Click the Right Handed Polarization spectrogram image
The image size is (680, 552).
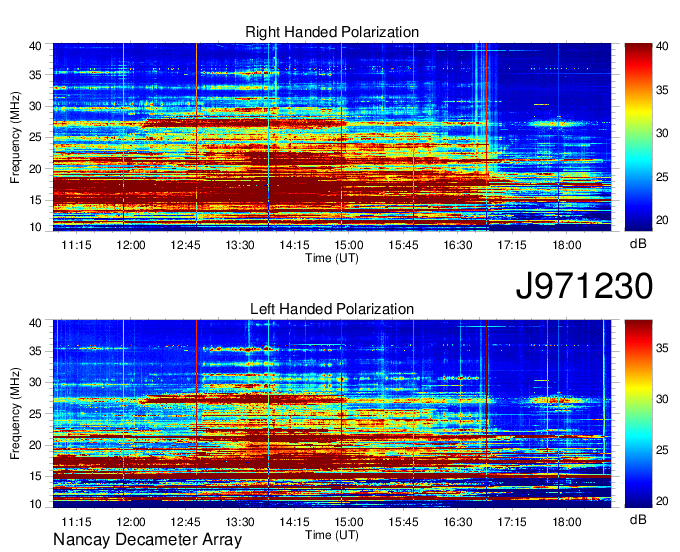(x=332, y=137)
